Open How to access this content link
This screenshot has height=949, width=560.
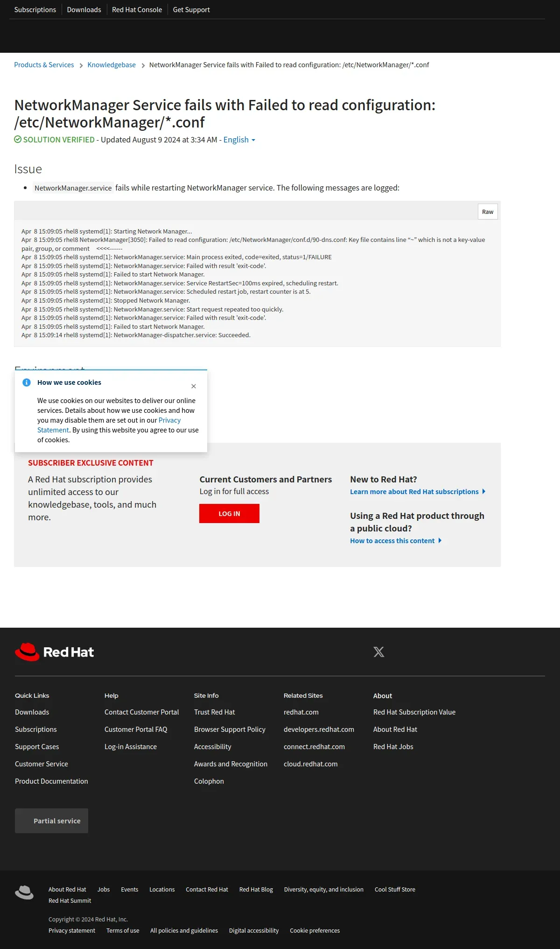pos(396,541)
